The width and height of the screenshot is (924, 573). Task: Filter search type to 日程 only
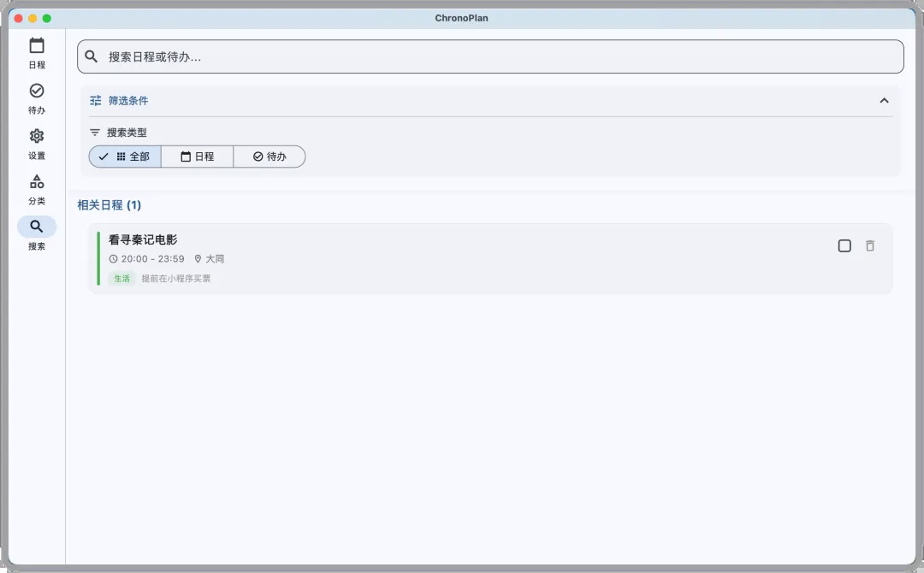pyautogui.click(x=197, y=157)
